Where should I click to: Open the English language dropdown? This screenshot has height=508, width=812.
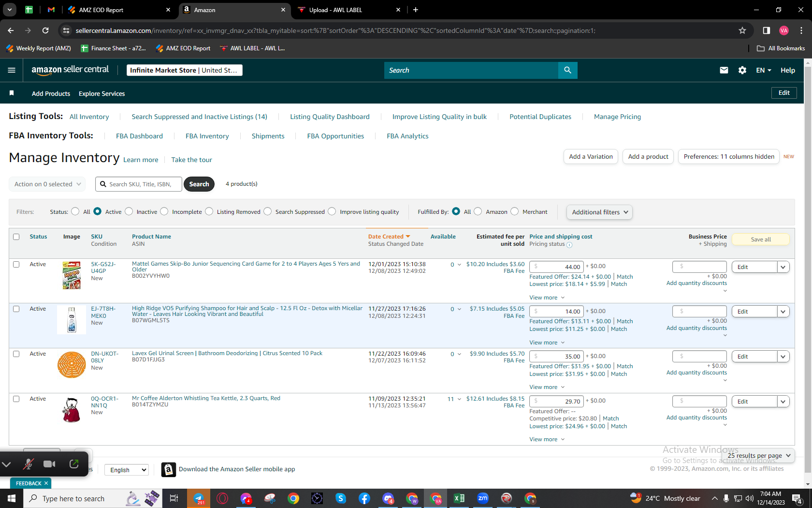tap(126, 470)
